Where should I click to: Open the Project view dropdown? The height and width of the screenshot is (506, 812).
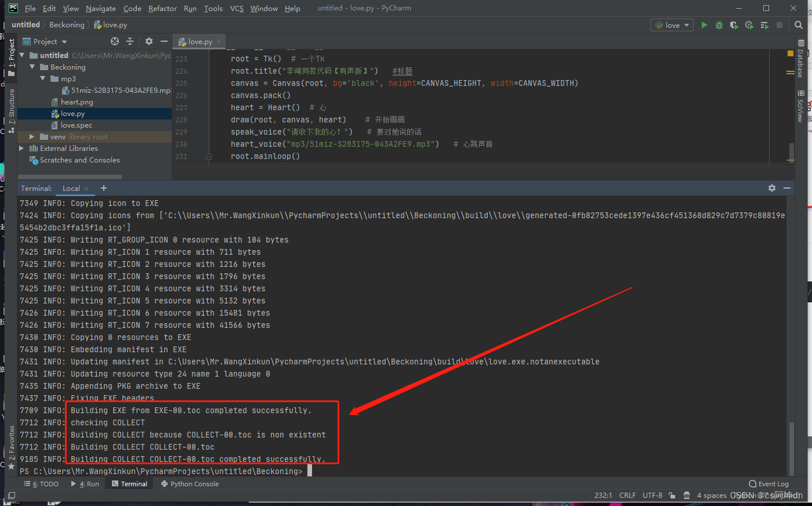tap(45, 41)
